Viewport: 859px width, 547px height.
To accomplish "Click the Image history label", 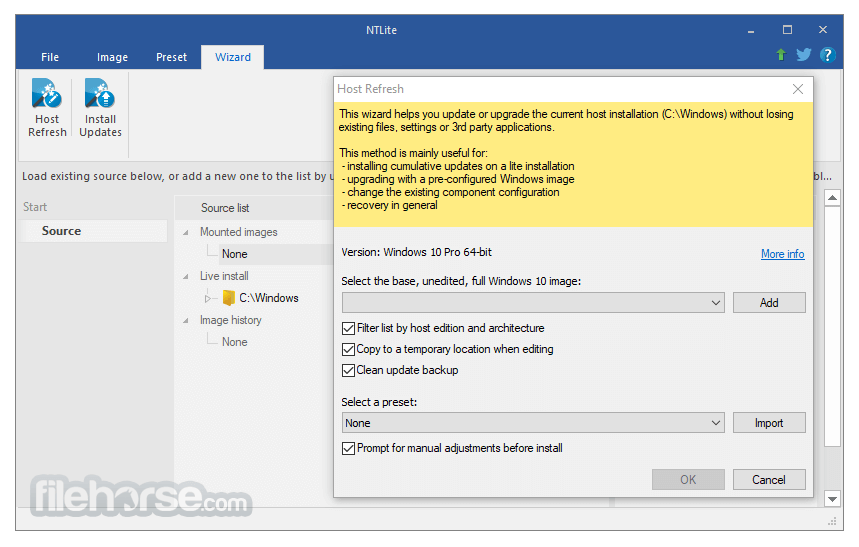I will point(231,320).
